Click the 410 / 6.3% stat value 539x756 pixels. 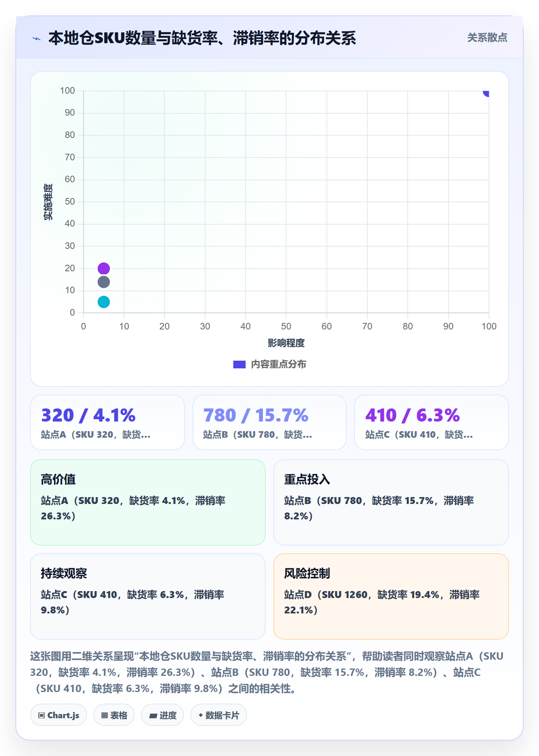[x=412, y=415]
